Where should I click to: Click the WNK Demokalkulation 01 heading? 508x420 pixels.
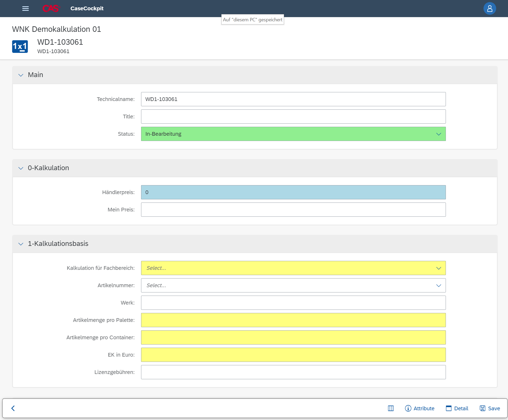[57, 29]
